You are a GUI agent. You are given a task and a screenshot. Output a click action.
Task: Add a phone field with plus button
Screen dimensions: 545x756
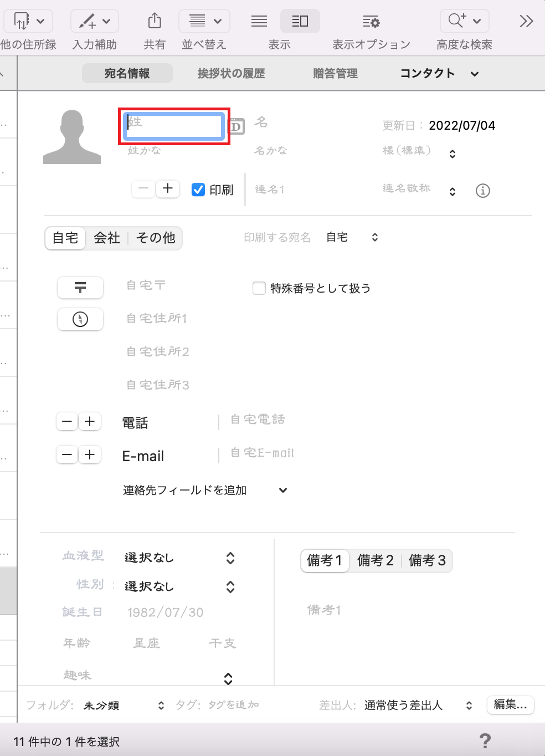point(90,422)
